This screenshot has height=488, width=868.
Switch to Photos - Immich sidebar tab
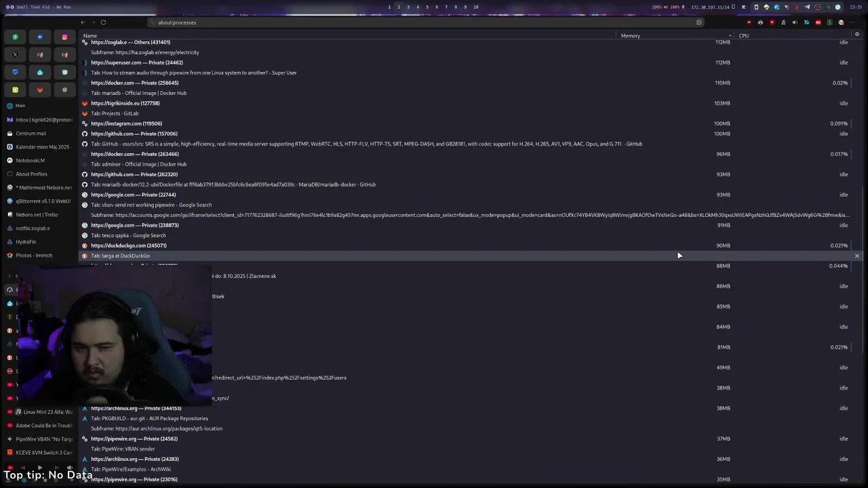tap(39, 255)
